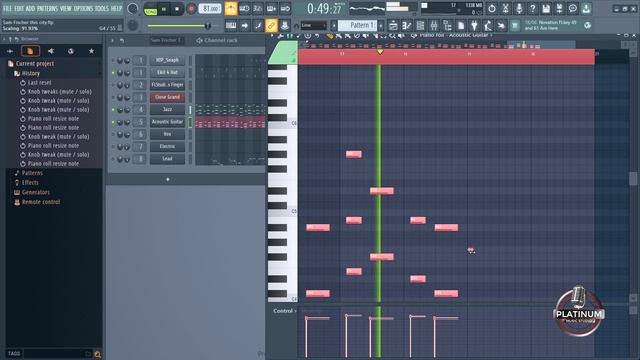
Task: Click the step editing arrow icon
Action: [244, 26]
